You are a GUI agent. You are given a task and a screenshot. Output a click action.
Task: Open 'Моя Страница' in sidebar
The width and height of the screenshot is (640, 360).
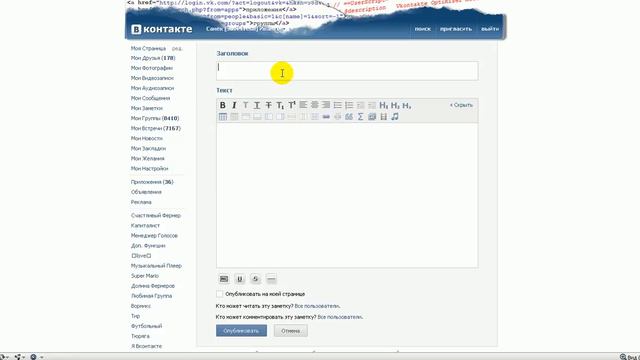(148, 48)
